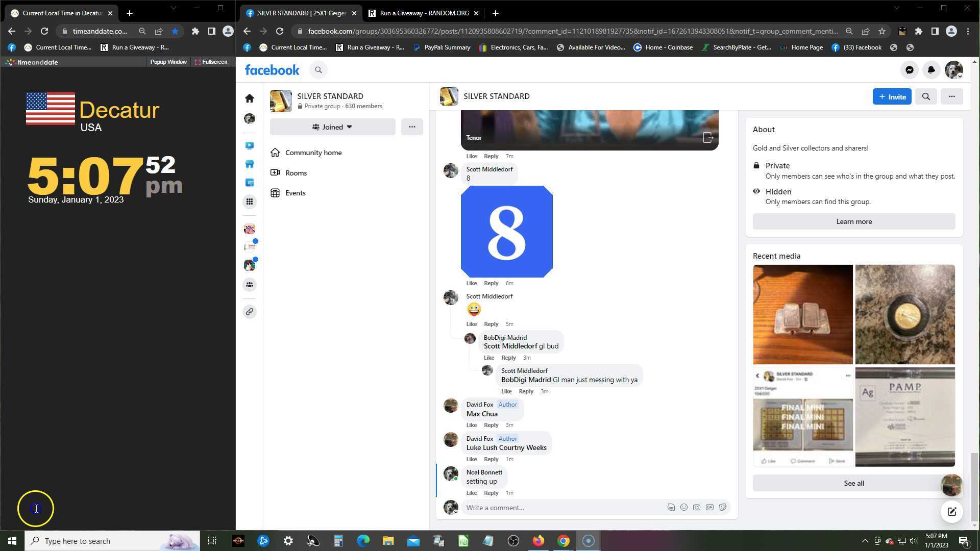
Task: Switch to the Run a Giveaway RANDOM.ORG tab
Action: [424, 13]
